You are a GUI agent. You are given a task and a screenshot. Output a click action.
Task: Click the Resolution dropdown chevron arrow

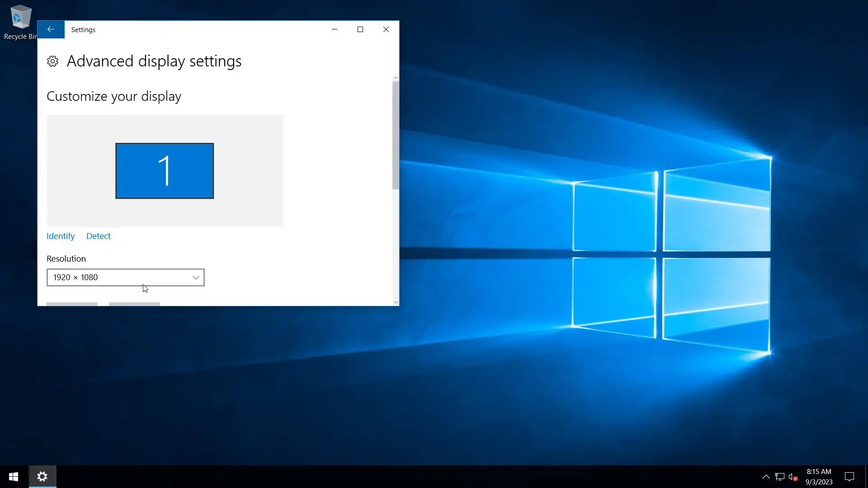pos(196,277)
